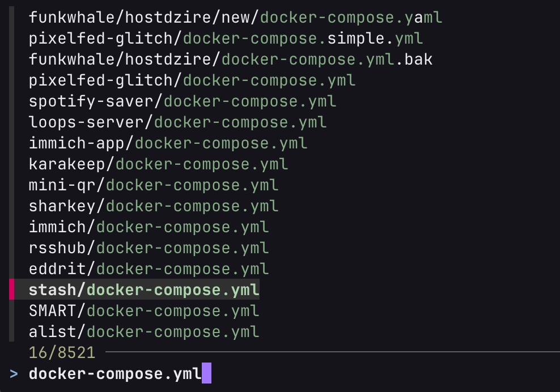Image resolution: width=560 pixels, height=392 pixels.
Task: Pick funkwhale/hostdzire/docker-compose.yml.bak file
Action: pos(230,59)
